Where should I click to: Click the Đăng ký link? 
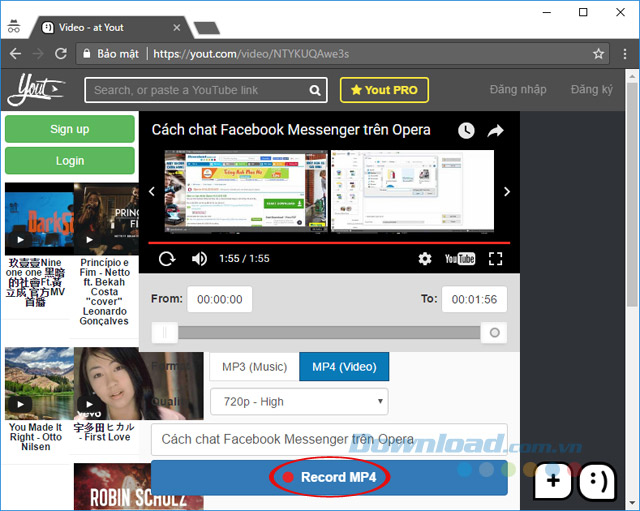pyautogui.click(x=591, y=89)
